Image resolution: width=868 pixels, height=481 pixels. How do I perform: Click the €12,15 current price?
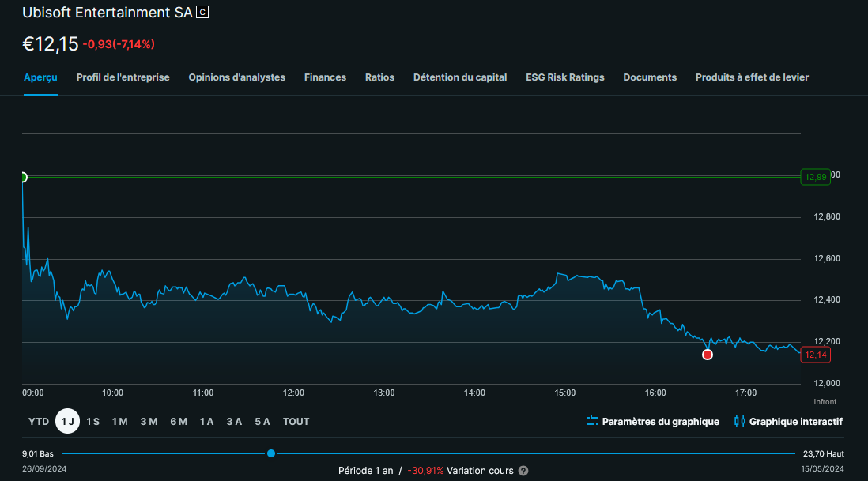51,43
